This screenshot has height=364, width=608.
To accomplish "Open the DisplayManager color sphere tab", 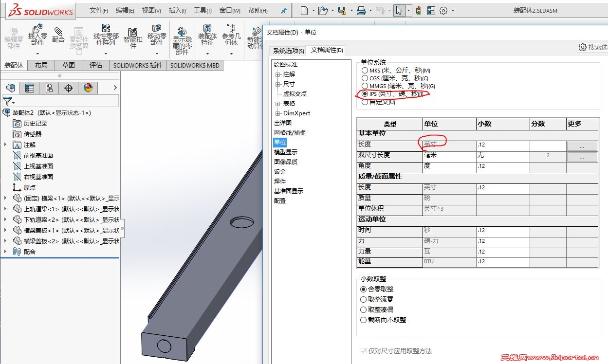I will [x=88, y=88].
